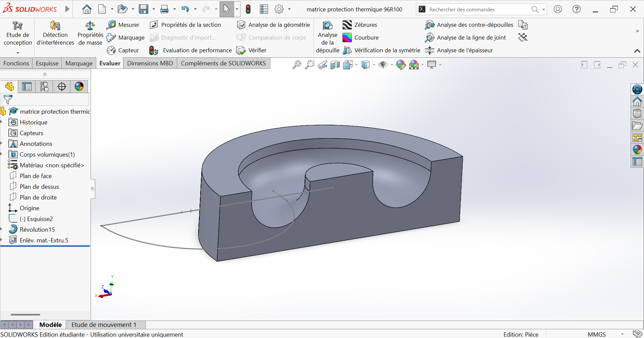This screenshot has width=644, height=338.
Task: Open the Mesurer measuring tool
Action: click(123, 25)
